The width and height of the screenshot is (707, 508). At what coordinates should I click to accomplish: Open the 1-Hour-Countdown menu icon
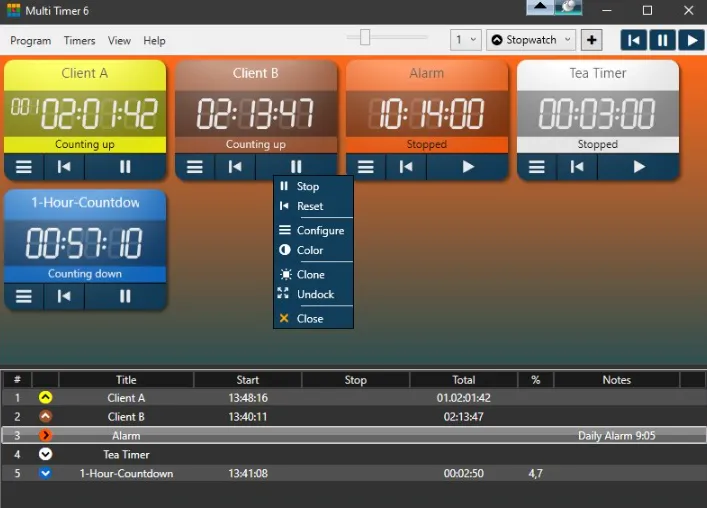(24, 296)
